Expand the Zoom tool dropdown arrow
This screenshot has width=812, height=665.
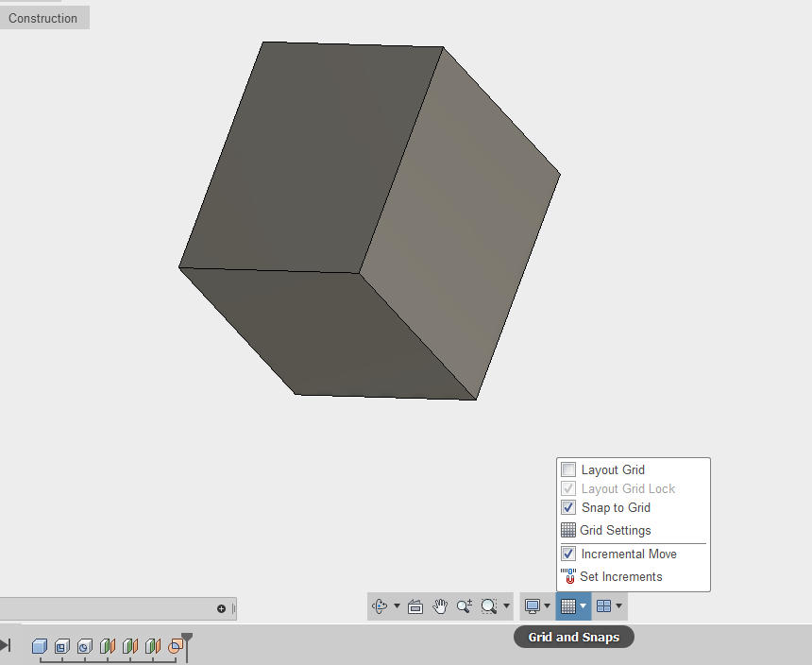click(507, 605)
